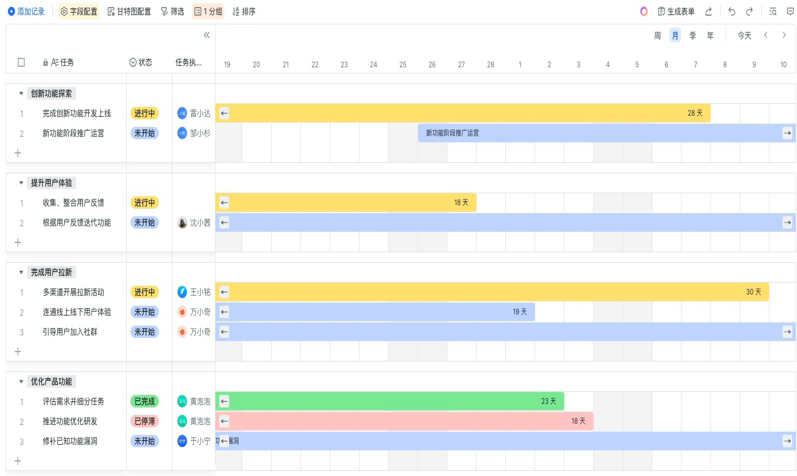Click the 生成表单 generate form button
The height and width of the screenshot is (476, 797).
[x=676, y=12]
